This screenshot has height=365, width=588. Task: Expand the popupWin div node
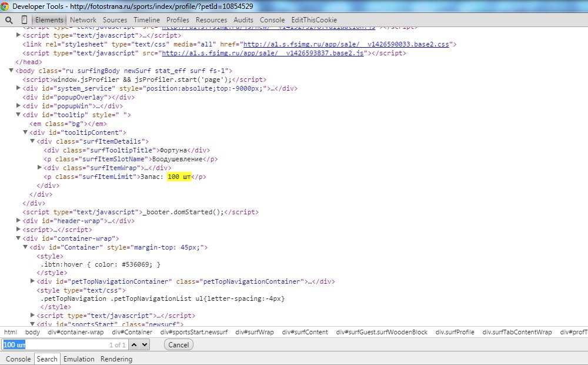coord(18,105)
